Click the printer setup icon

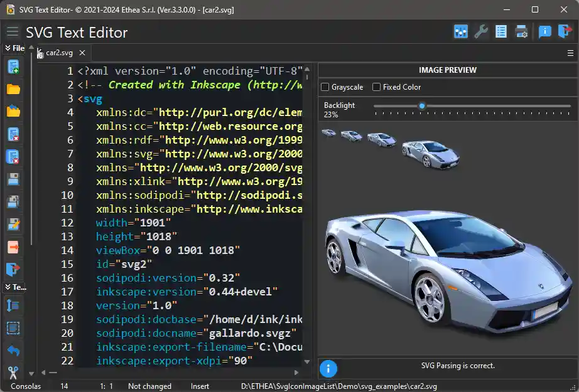click(x=521, y=32)
